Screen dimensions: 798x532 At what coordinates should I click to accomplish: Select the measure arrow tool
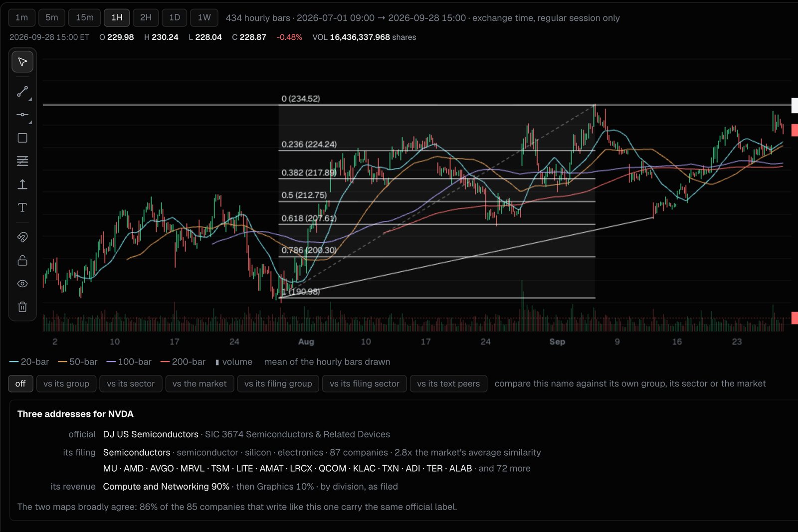click(22, 184)
